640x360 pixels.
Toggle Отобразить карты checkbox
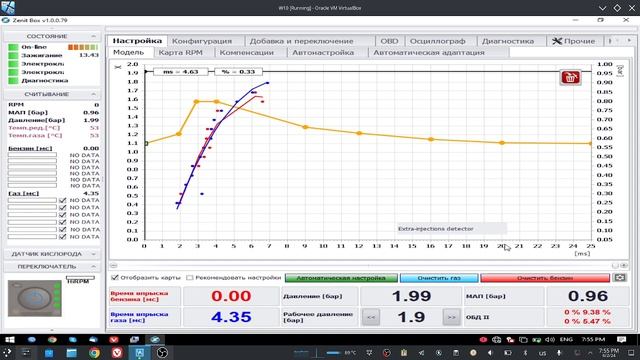(x=115, y=278)
